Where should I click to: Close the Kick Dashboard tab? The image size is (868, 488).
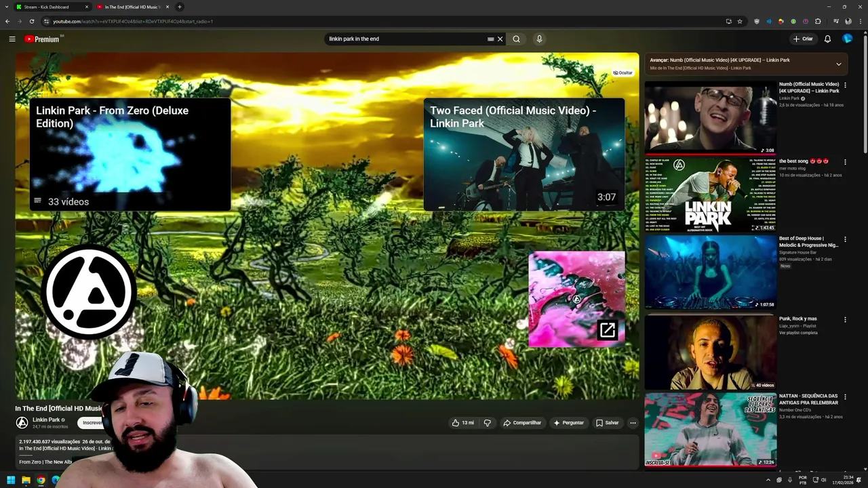pos(87,7)
